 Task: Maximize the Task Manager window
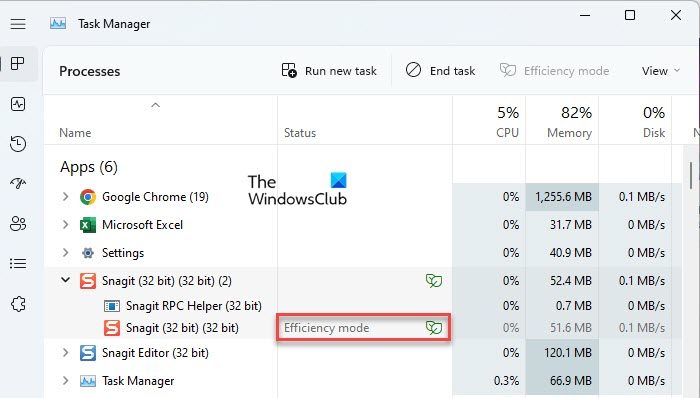point(630,15)
